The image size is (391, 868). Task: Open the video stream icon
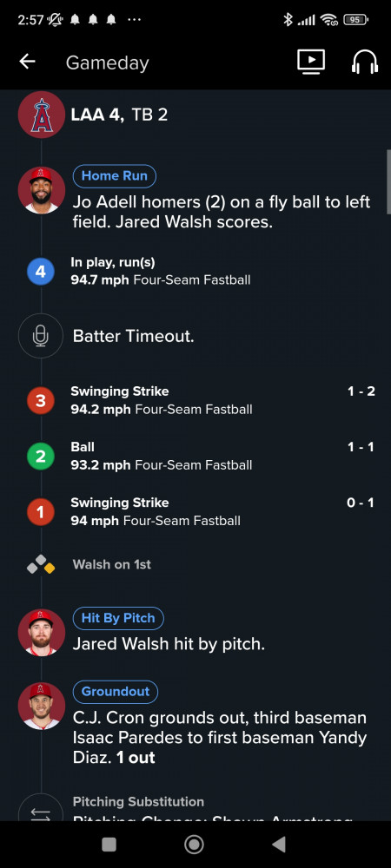click(x=311, y=62)
